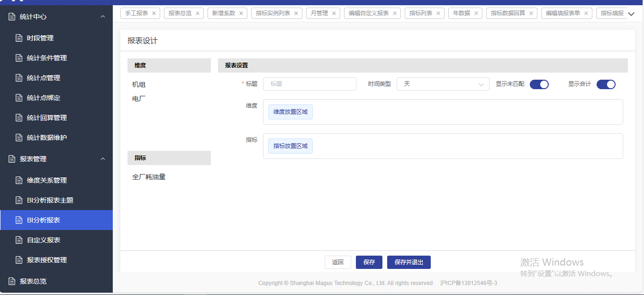This screenshot has width=644, height=295.
Task: Toggle the 显示未匹配 switch off
Action: [x=539, y=84]
